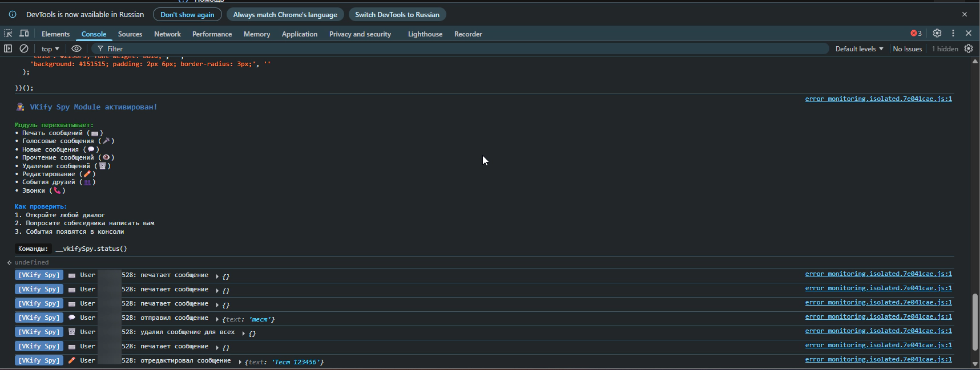
Task: Expand the 'Тест 123456' edited object
Action: point(240,362)
